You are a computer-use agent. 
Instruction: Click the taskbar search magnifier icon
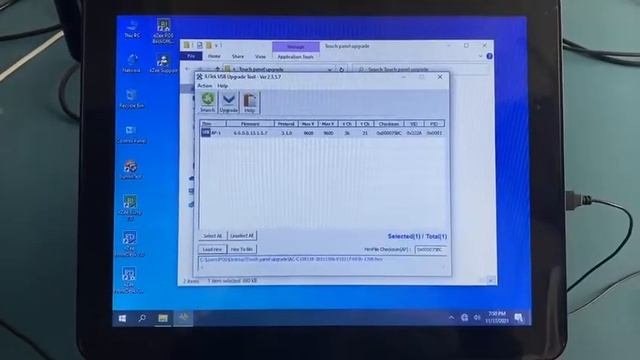(x=142, y=318)
